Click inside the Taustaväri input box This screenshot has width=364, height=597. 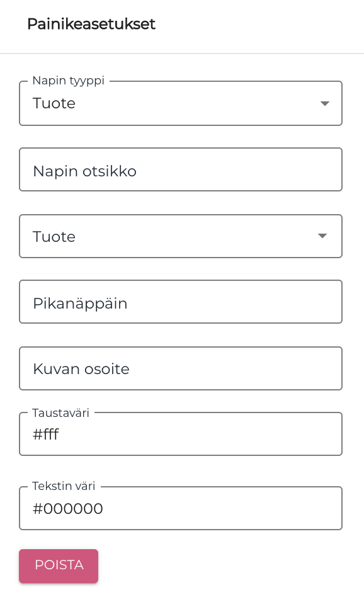181,434
